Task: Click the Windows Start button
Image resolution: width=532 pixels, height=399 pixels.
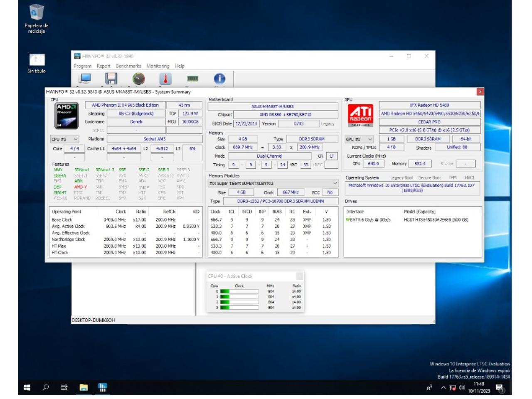Action: 27,387
